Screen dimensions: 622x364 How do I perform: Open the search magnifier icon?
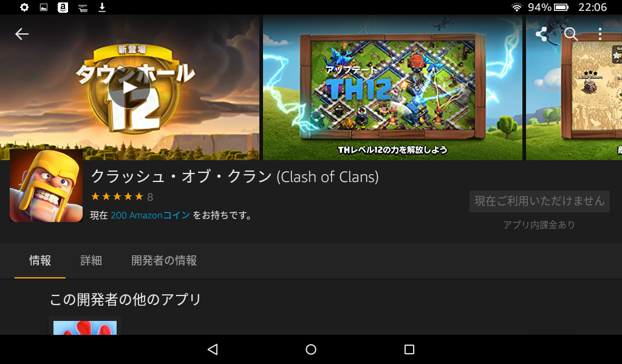tap(571, 34)
